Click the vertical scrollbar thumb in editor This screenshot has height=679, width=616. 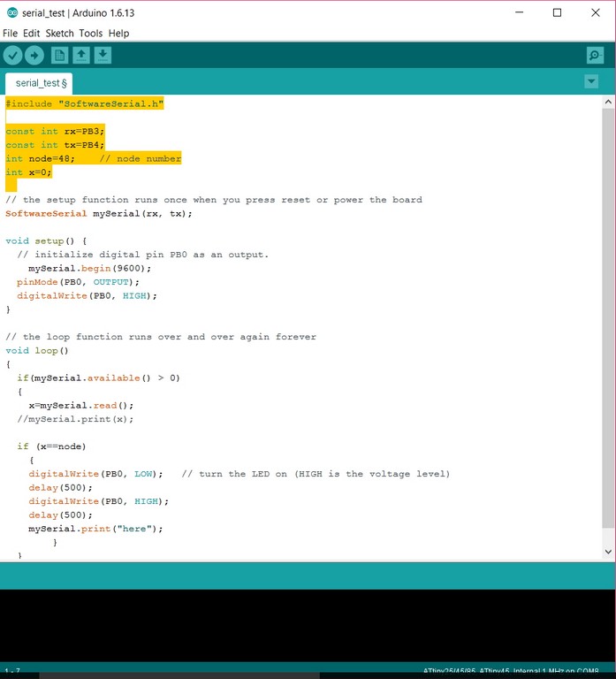click(608, 318)
